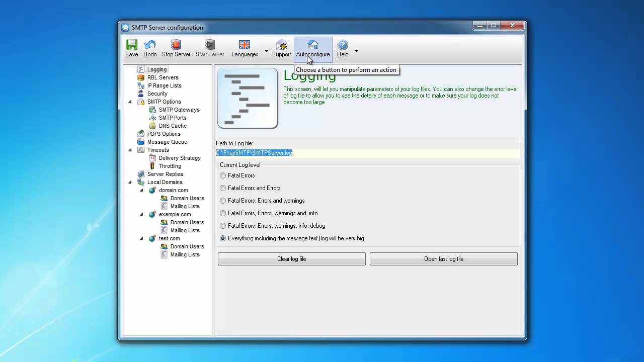Viewport: 644px width, 362px height.
Task: Click the SMTP Options folder icon
Action: point(141,102)
